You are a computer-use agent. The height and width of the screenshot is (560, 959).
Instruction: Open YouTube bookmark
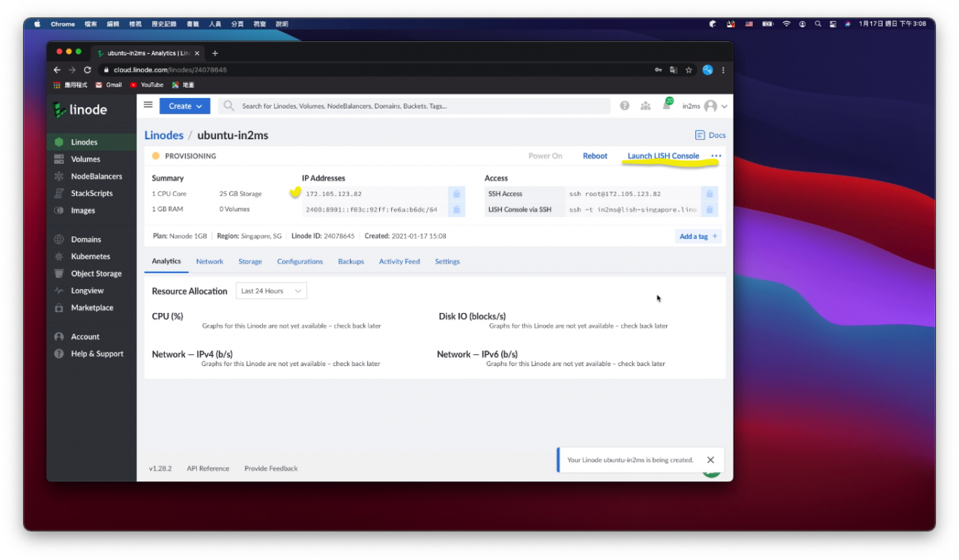tap(147, 85)
